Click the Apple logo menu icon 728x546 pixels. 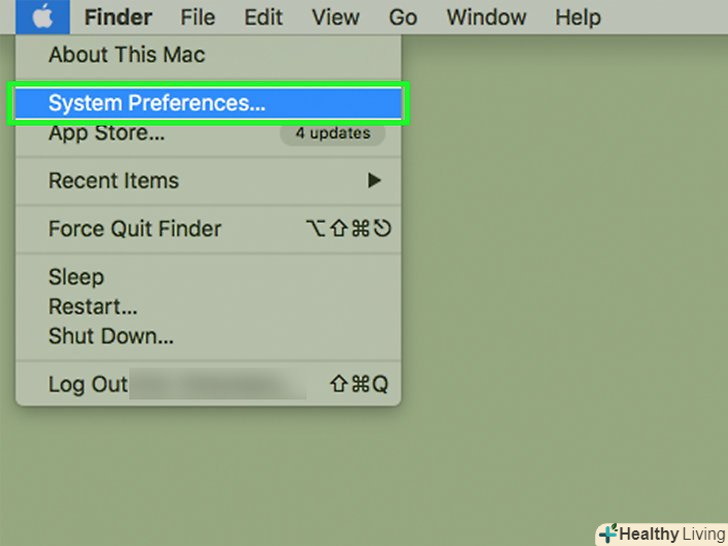(42, 17)
